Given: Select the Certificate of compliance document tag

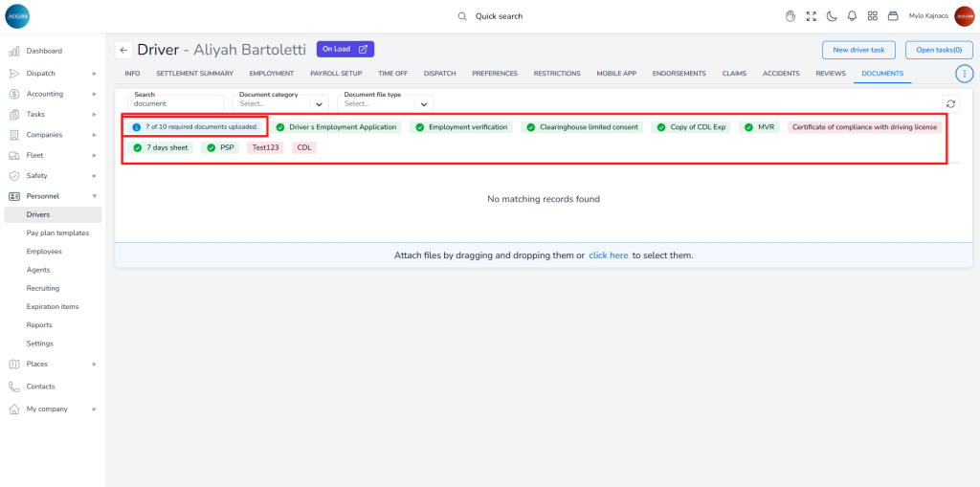Looking at the screenshot, I should 864,127.
